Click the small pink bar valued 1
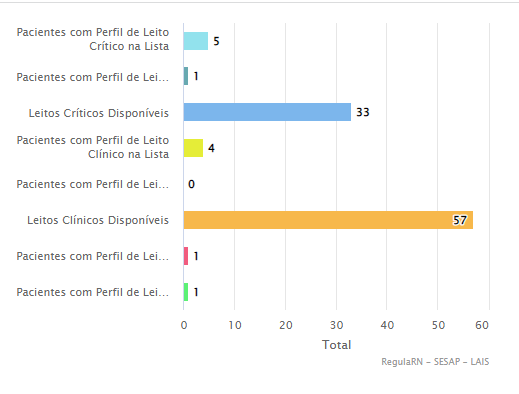519x394 pixels. 186,256
